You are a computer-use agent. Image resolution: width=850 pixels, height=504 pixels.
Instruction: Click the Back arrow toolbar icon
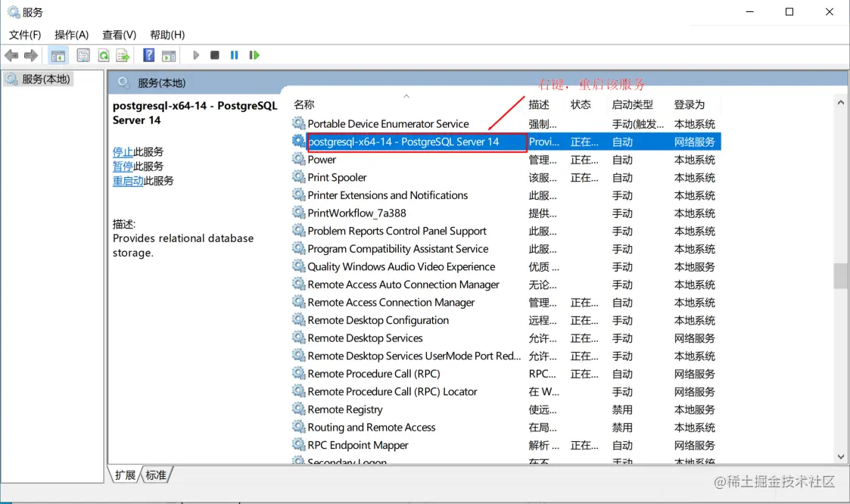point(11,55)
